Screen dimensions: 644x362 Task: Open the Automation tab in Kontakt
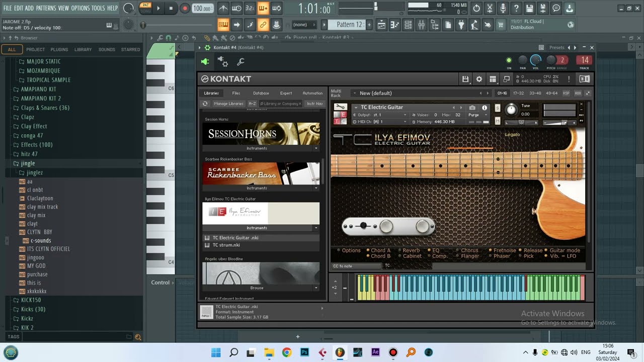click(312, 93)
